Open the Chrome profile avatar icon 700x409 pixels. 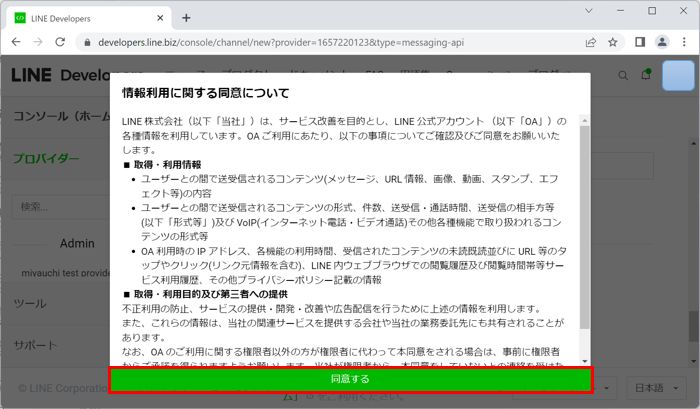(x=662, y=42)
